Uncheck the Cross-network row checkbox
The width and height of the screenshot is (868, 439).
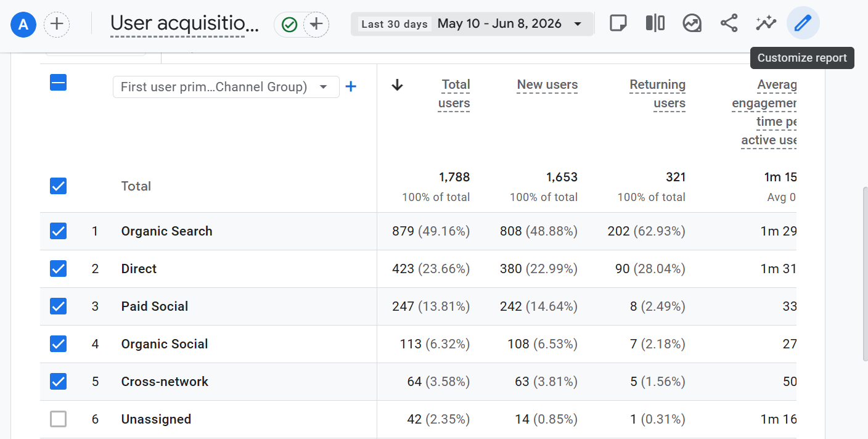pyautogui.click(x=58, y=381)
